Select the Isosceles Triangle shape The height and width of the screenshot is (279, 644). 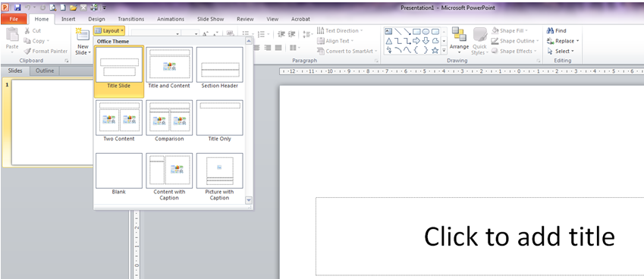388,41
